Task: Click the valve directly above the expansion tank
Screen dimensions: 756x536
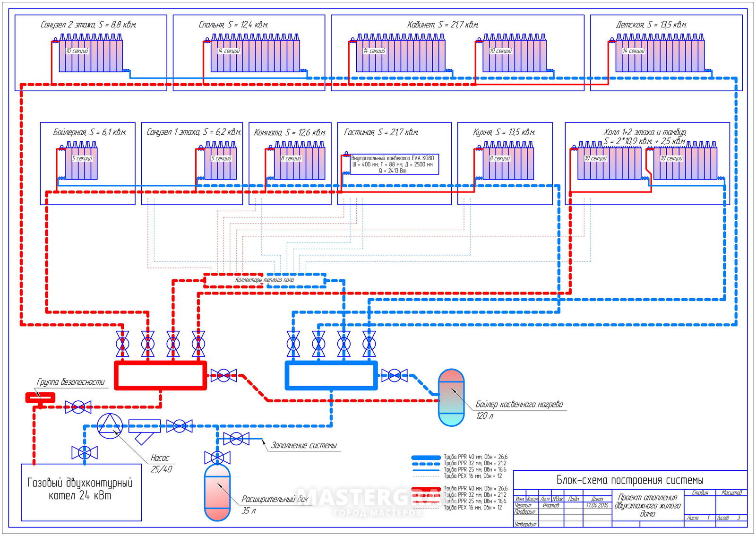Action: 217,458
